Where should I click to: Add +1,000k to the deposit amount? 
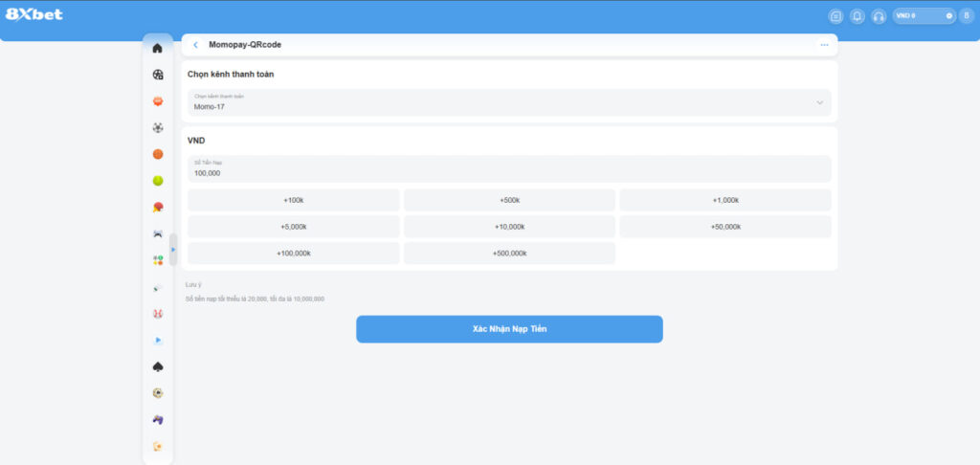click(725, 200)
